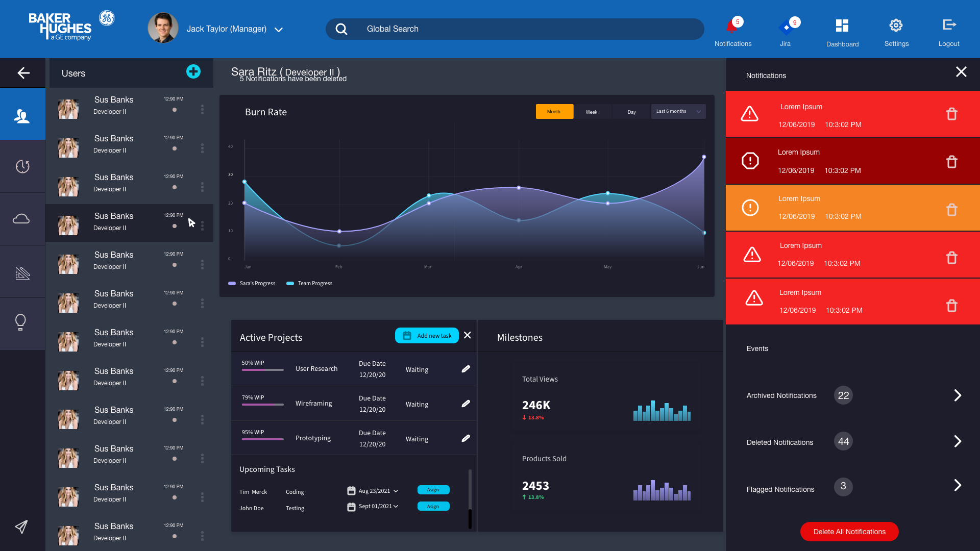Open the Aug 23/2021 date dropdown
Viewport: 980px width, 551px height.
[x=396, y=491]
